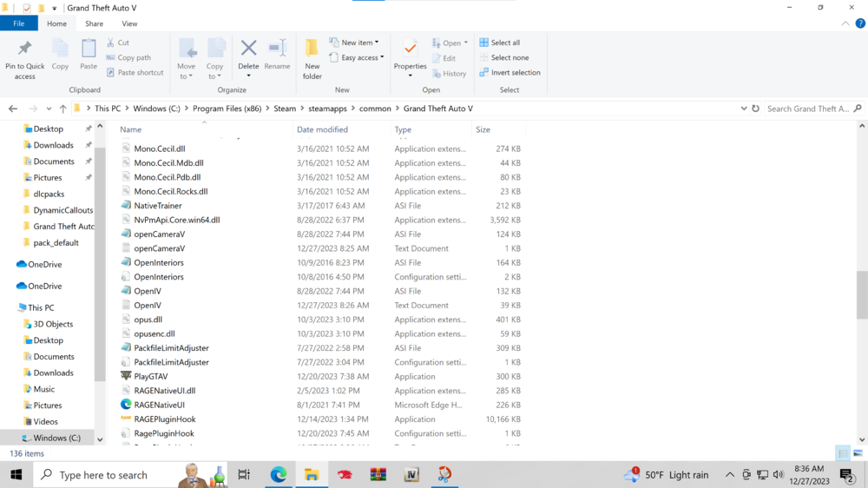Viewport: 868px width, 488px height.
Task: Select the opus.dll file
Action: (x=148, y=320)
